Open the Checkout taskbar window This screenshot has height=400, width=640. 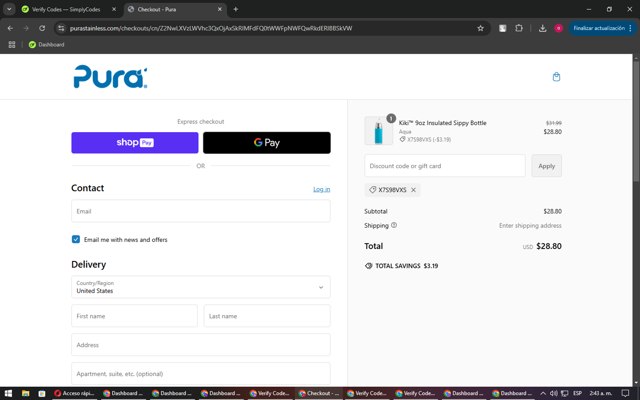pos(319,393)
